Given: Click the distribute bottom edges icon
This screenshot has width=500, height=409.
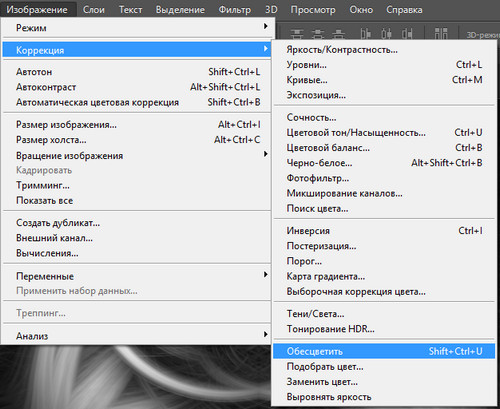Looking at the screenshot, I should pos(338,34).
